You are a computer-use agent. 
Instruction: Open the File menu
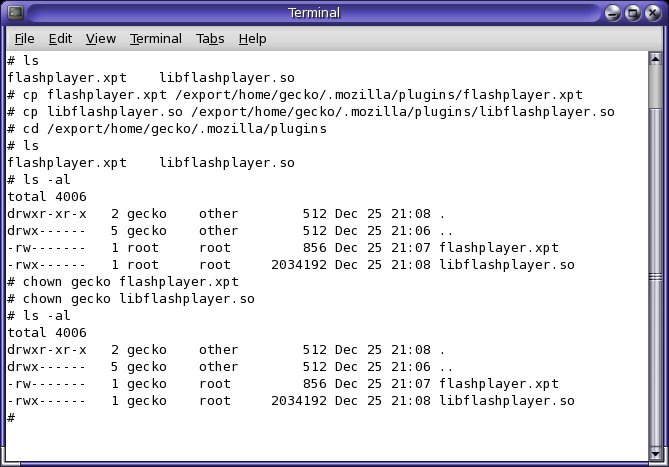[x=24, y=39]
